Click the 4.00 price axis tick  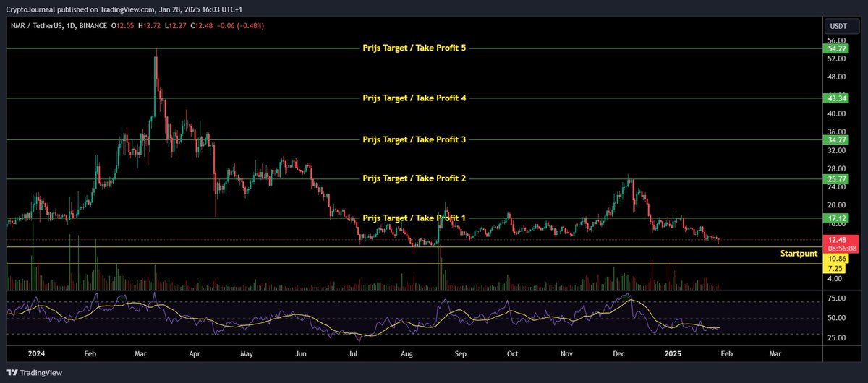[x=835, y=278]
